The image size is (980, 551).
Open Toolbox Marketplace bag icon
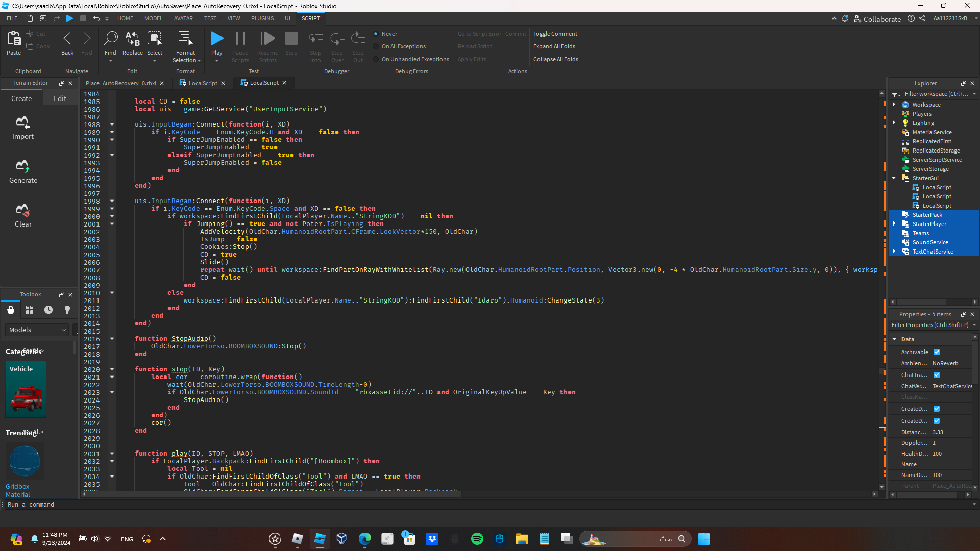pyautogui.click(x=11, y=310)
